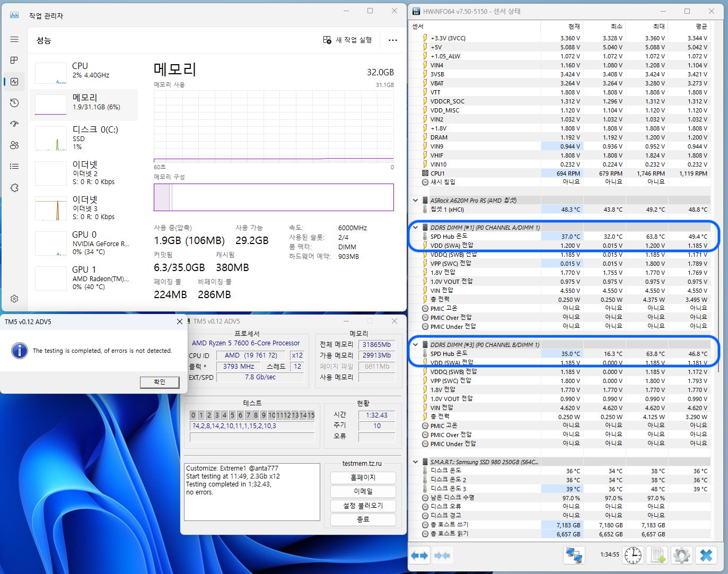Click the TM5 test log text box
Screen dimensions: 728x574
click(x=252, y=492)
